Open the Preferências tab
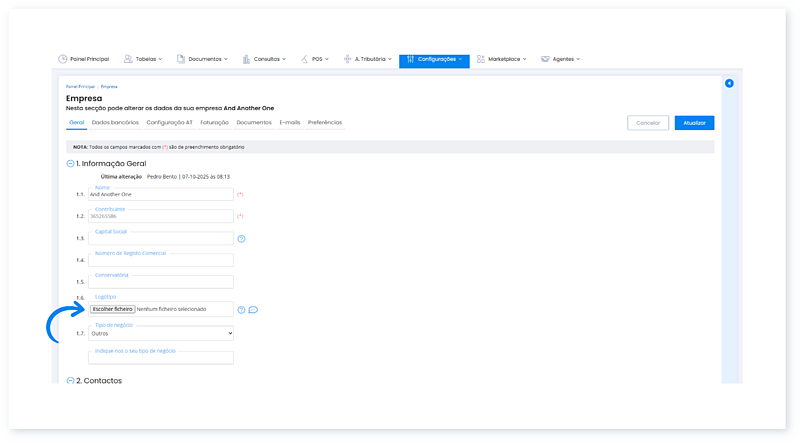This screenshot has width=800, height=443. (325, 122)
